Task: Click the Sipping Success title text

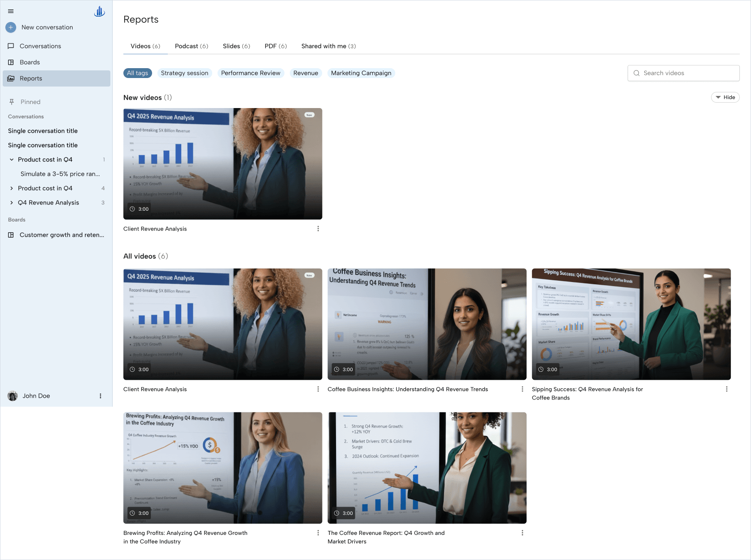Action: coord(587,394)
